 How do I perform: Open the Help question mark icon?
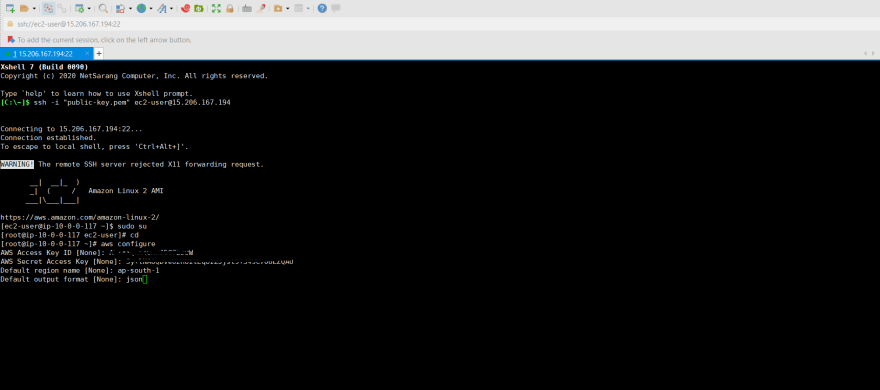point(322,8)
